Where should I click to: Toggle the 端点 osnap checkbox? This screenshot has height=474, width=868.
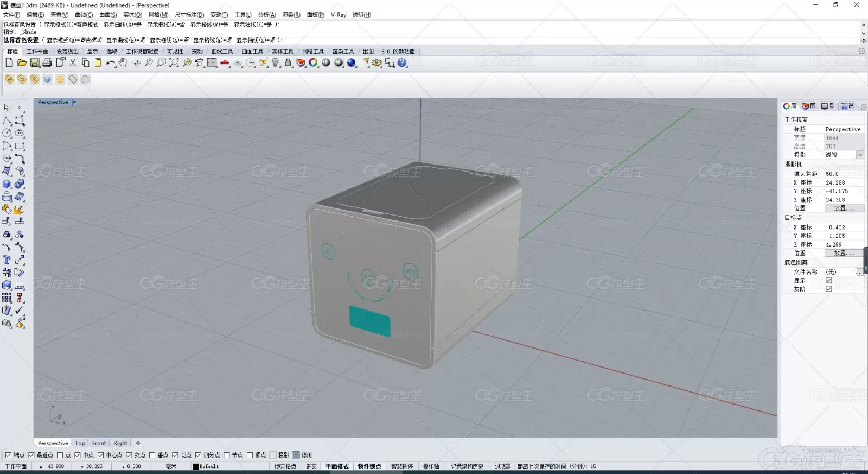pos(8,456)
